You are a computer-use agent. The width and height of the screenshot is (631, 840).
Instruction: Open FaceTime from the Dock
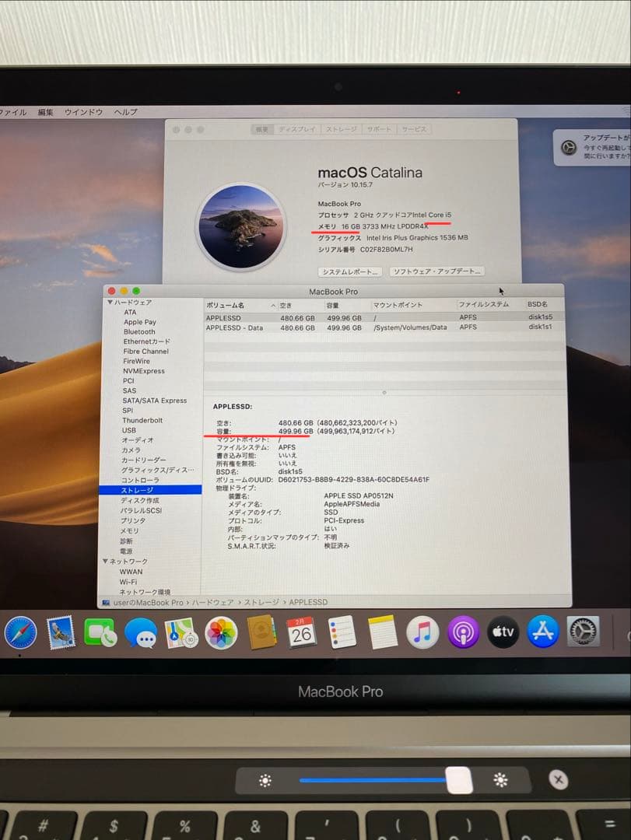(100, 632)
